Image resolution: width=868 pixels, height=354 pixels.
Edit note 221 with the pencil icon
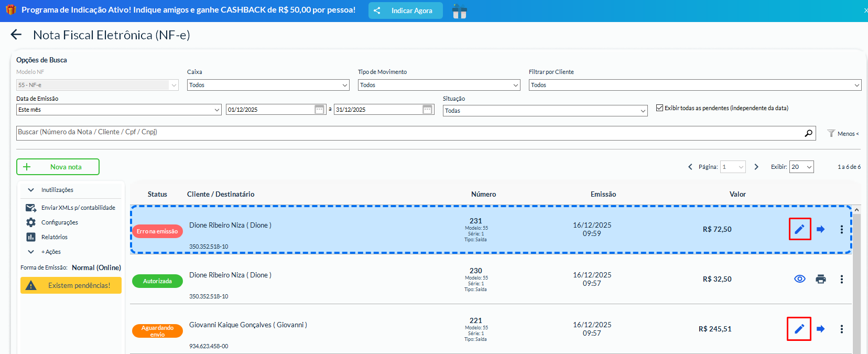tap(799, 329)
